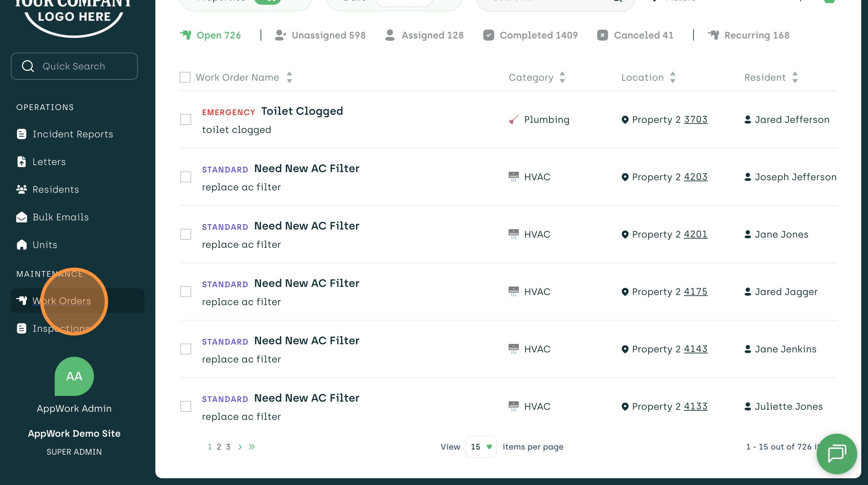868x485 pixels.
Task: Open the green chat widget icon
Action: (x=836, y=453)
